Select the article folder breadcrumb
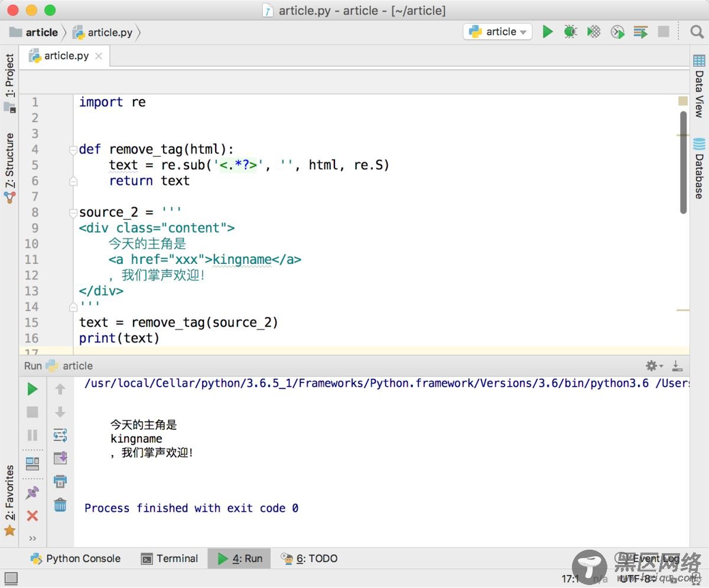Viewport: 709px width, 588px height. click(34, 32)
